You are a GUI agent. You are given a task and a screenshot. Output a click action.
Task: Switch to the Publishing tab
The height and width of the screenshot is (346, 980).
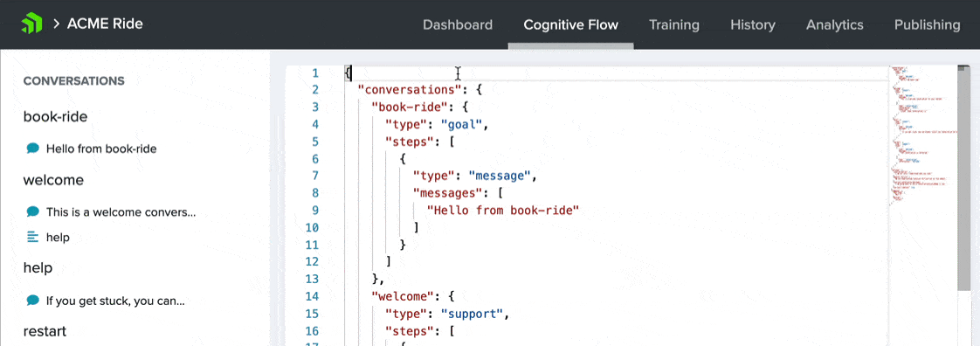(x=927, y=25)
